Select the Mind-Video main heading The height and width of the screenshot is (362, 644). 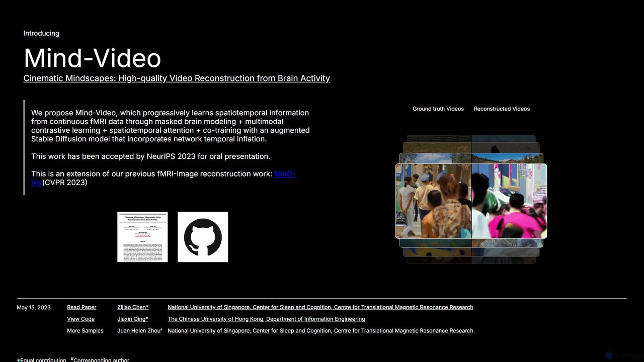pyautogui.click(x=92, y=58)
